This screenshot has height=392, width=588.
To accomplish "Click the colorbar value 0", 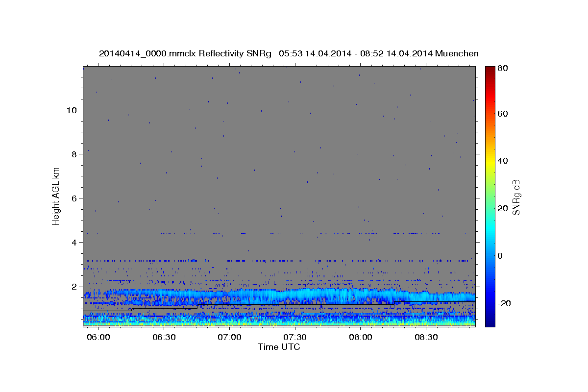I will [x=500, y=256].
